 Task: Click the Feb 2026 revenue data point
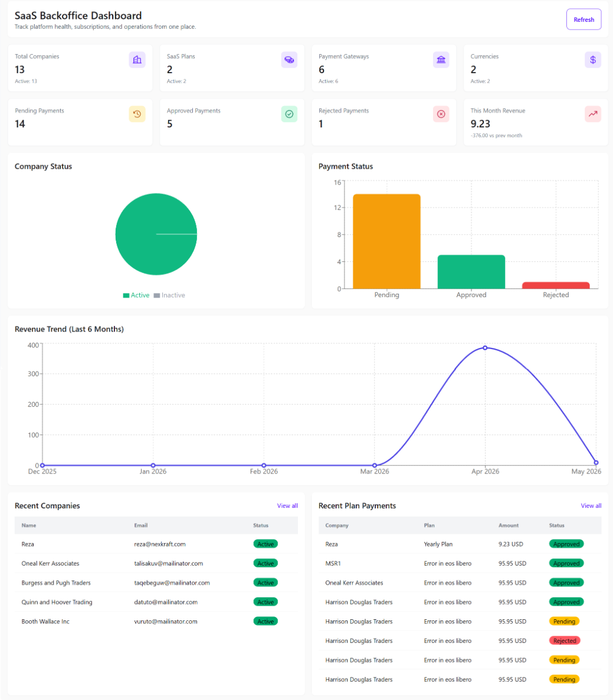264,465
